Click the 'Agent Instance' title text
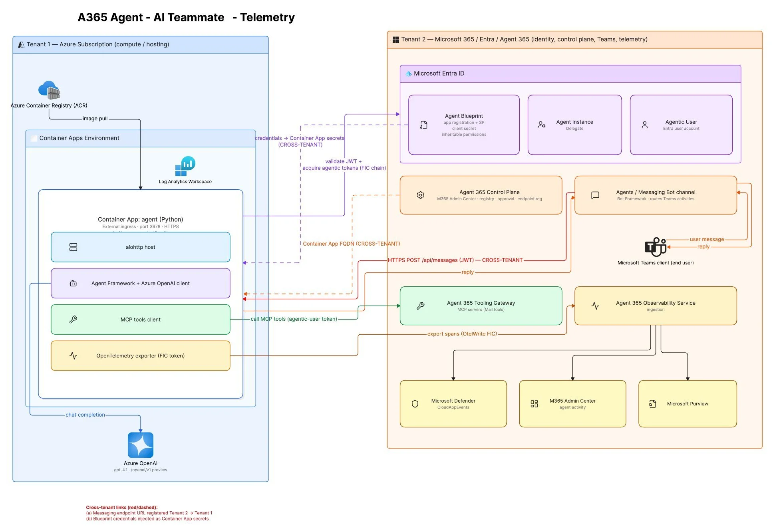 click(x=574, y=122)
